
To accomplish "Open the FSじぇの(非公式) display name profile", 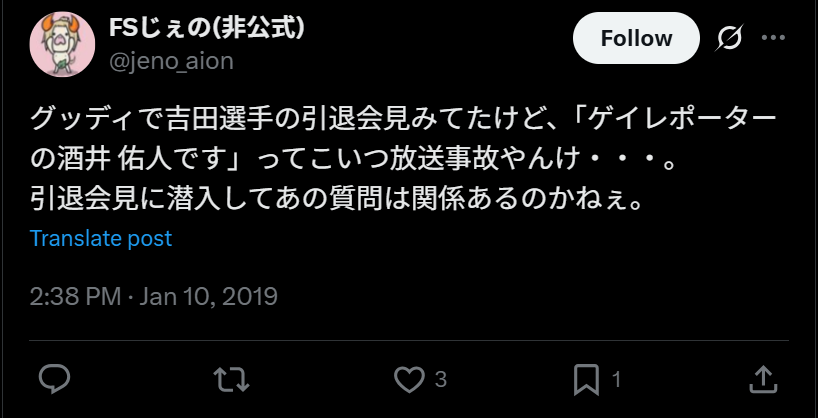I will 207,28.
